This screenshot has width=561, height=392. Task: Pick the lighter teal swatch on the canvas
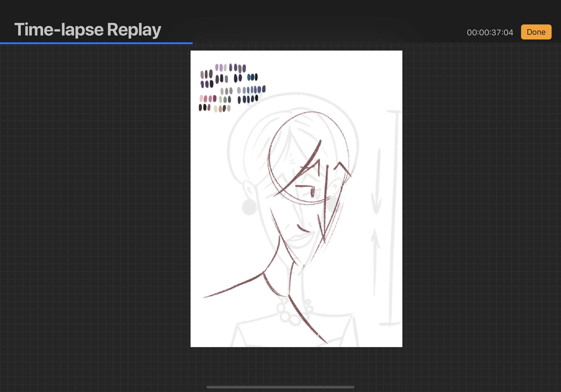point(249,77)
